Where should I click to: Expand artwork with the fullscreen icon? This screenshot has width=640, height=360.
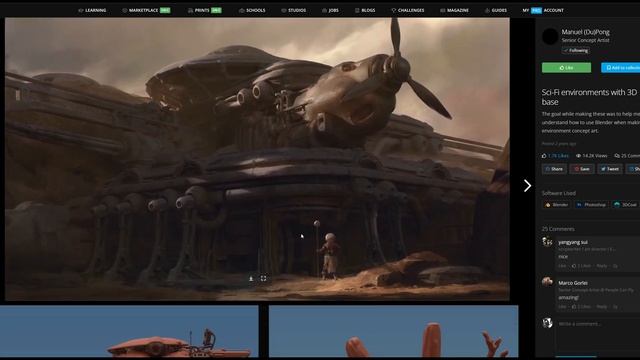pyautogui.click(x=264, y=278)
